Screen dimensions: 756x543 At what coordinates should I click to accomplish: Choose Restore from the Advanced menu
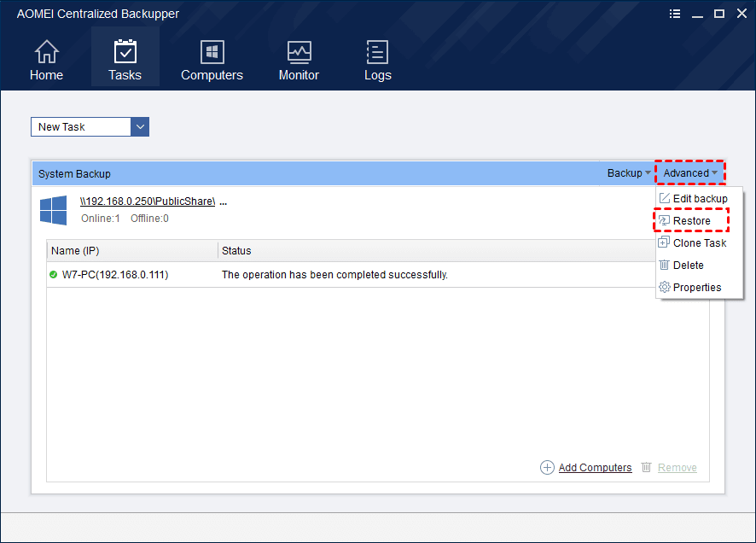691,221
